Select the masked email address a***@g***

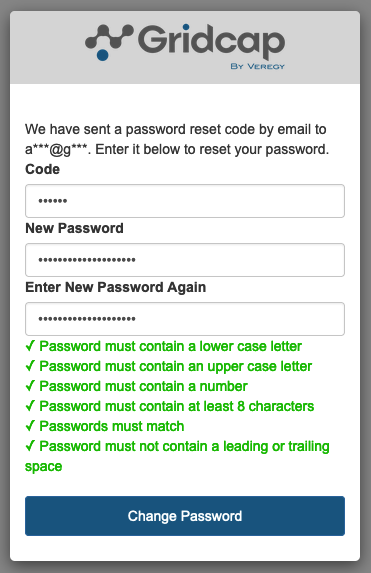[x=56, y=149]
